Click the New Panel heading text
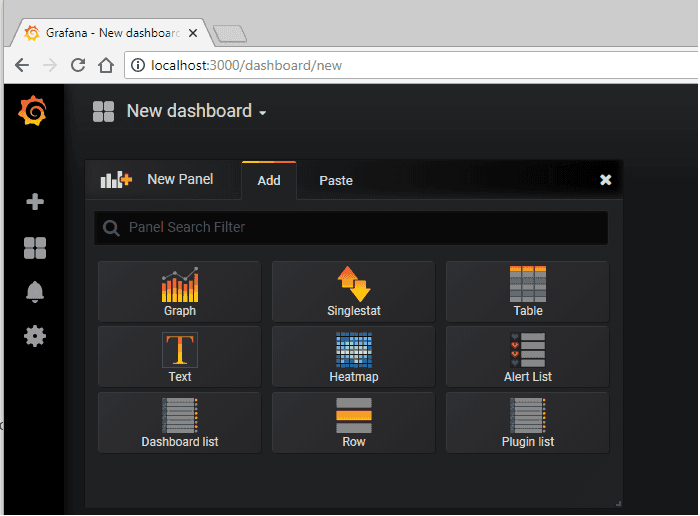 [x=180, y=179]
